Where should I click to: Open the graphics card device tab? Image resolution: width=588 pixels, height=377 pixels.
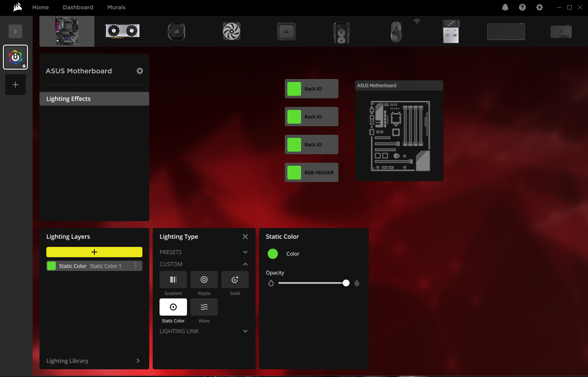pyautogui.click(x=122, y=31)
